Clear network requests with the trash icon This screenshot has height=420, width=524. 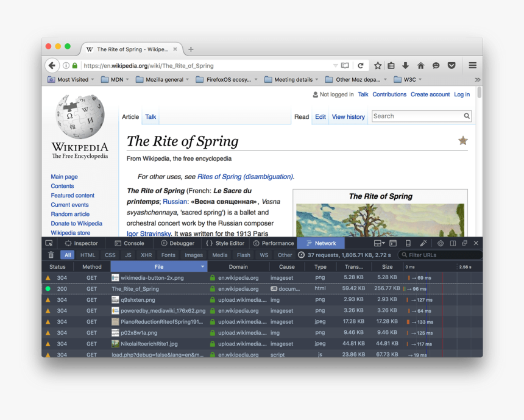51,255
